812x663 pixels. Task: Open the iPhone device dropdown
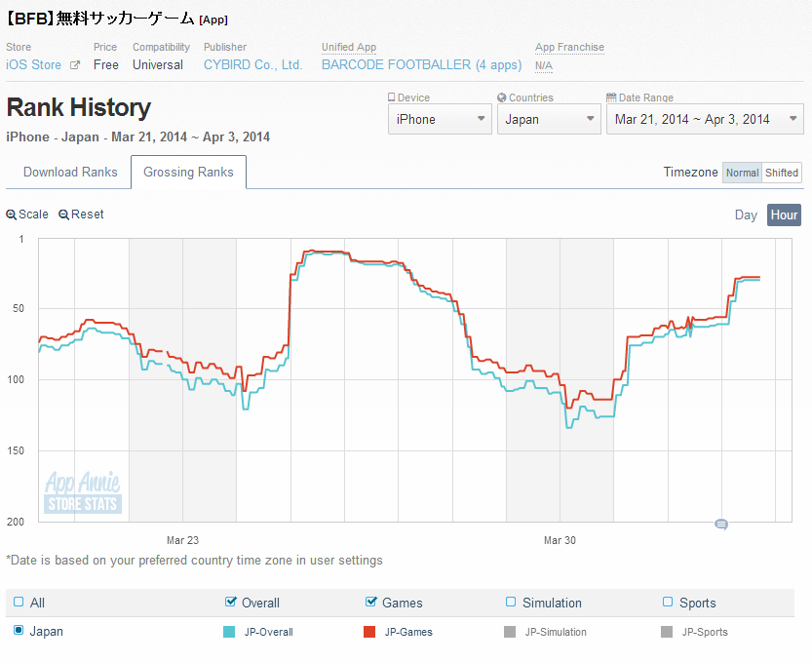440,119
